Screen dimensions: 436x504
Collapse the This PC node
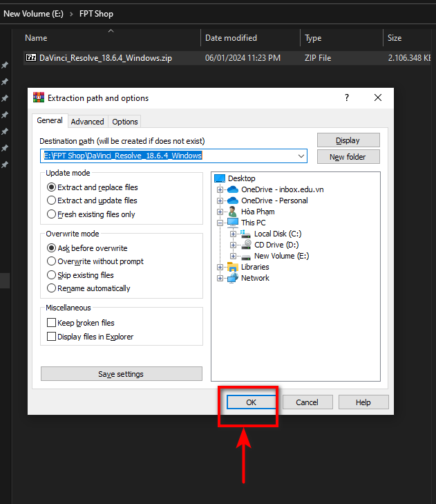[220, 223]
